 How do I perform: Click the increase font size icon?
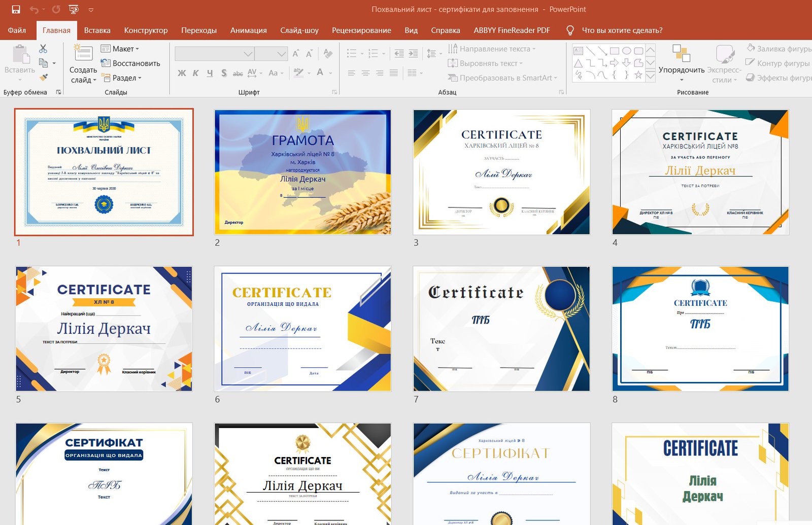click(296, 54)
